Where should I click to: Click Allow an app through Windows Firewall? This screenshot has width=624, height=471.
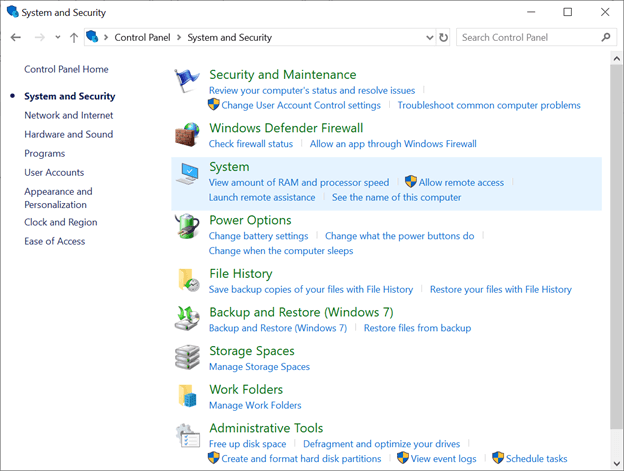[393, 144]
